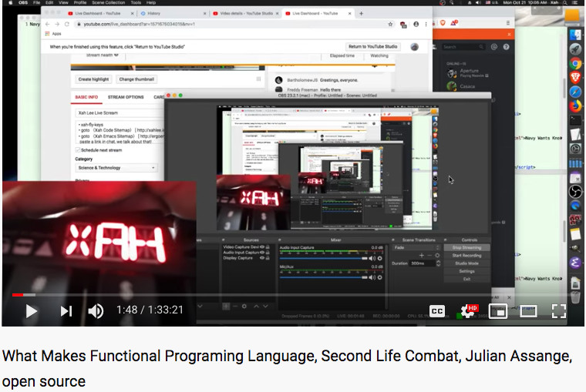The height and width of the screenshot is (392, 586).
Task: Click the Chrome back arrow
Action: coord(48,24)
